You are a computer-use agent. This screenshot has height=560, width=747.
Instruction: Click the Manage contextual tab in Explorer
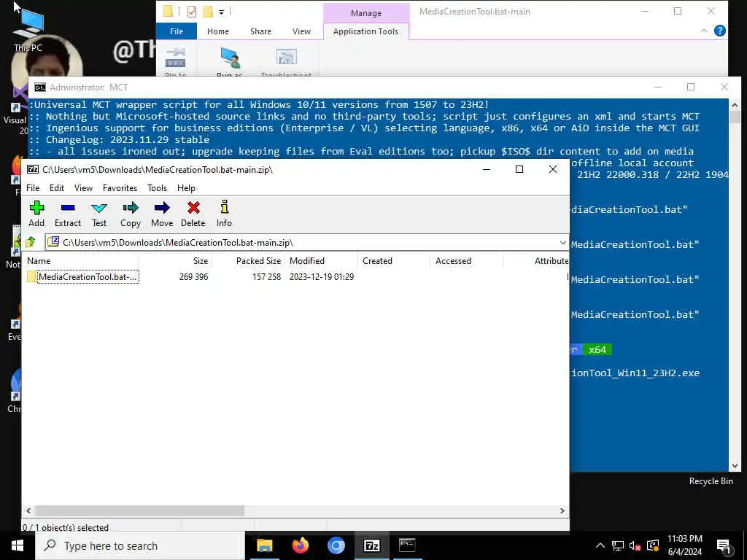point(366,13)
